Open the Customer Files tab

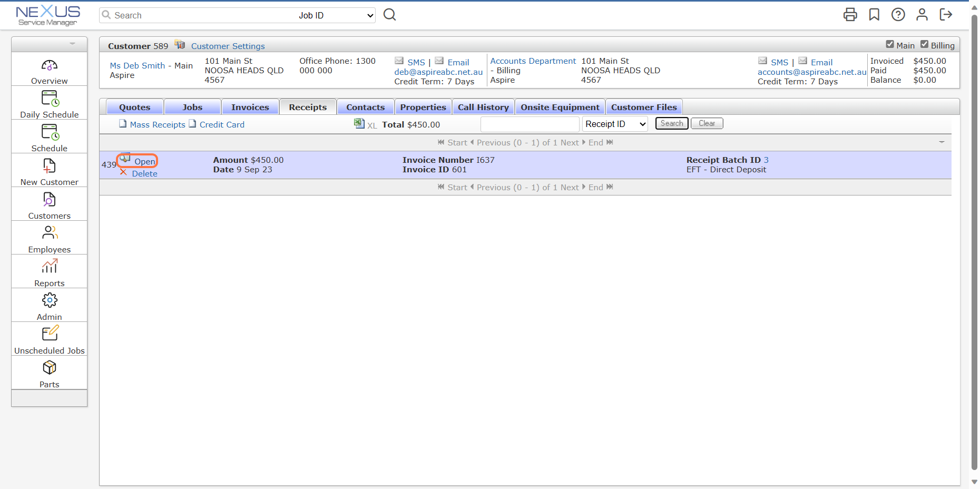tap(644, 107)
